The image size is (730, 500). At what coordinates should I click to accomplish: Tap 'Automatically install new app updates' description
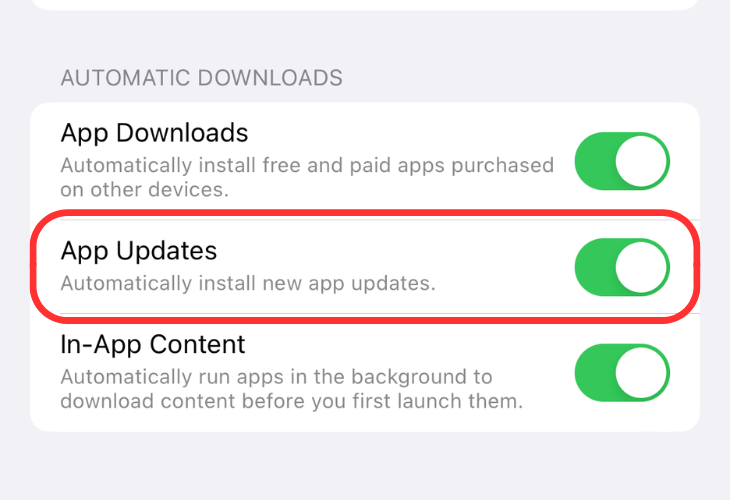point(248,284)
